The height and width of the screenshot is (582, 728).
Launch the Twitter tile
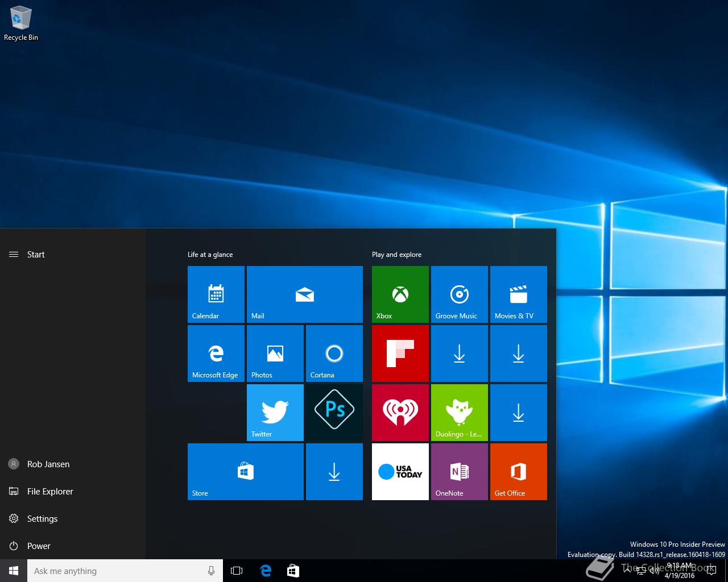[275, 413]
